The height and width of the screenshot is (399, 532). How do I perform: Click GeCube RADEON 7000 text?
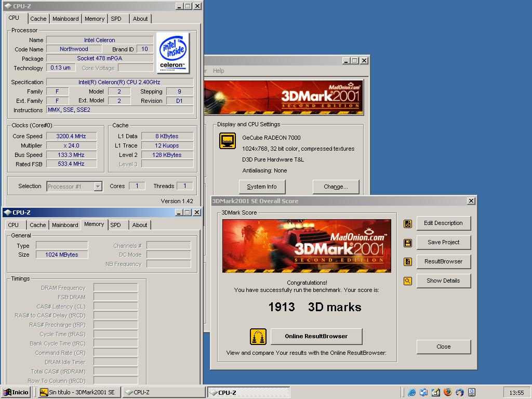click(x=271, y=138)
